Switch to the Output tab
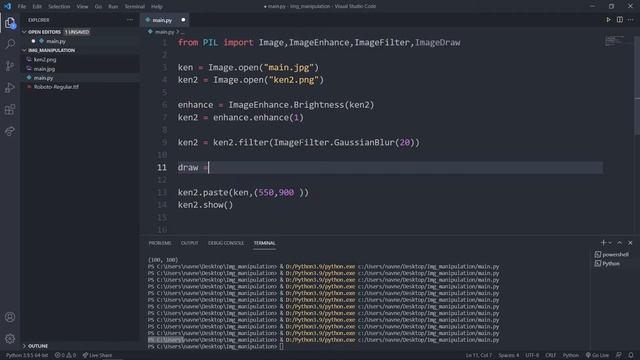Image resolution: width=640 pixels, height=360 pixels. click(x=189, y=243)
